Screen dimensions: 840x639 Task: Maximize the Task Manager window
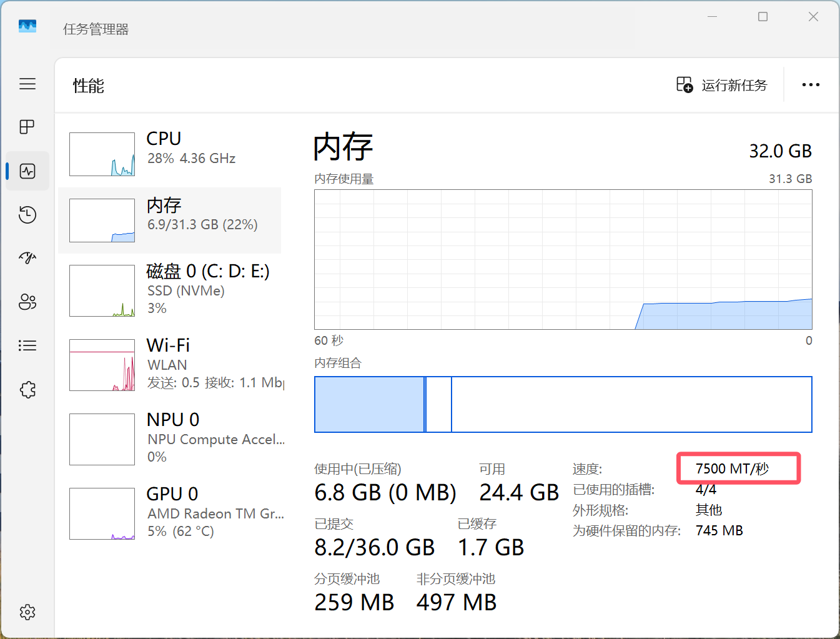[763, 17]
